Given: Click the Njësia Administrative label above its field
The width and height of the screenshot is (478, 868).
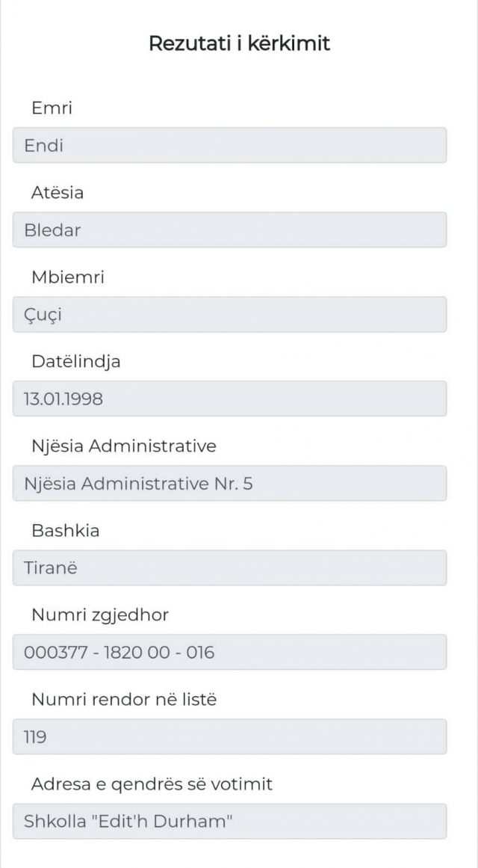Looking at the screenshot, I should tap(124, 446).
